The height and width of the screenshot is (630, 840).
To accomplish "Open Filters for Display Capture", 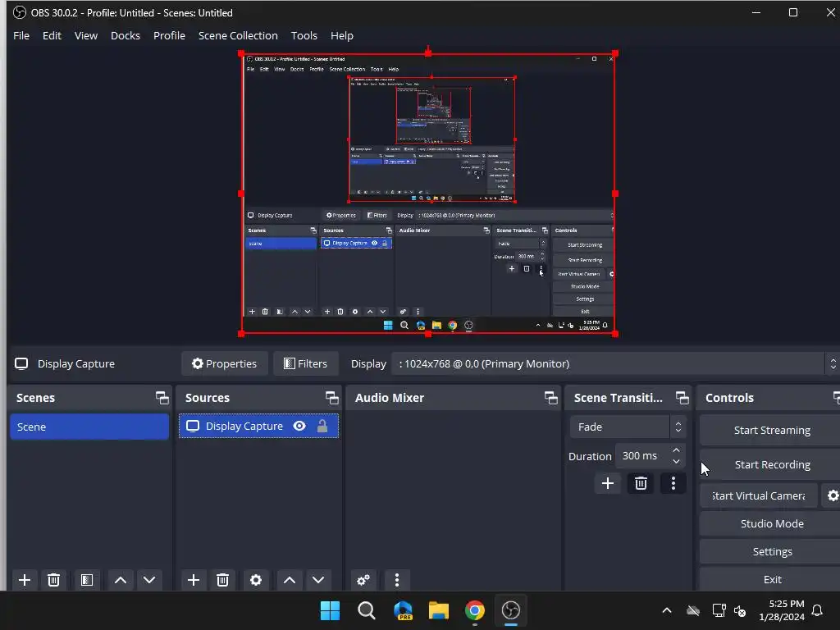I will coord(305,363).
